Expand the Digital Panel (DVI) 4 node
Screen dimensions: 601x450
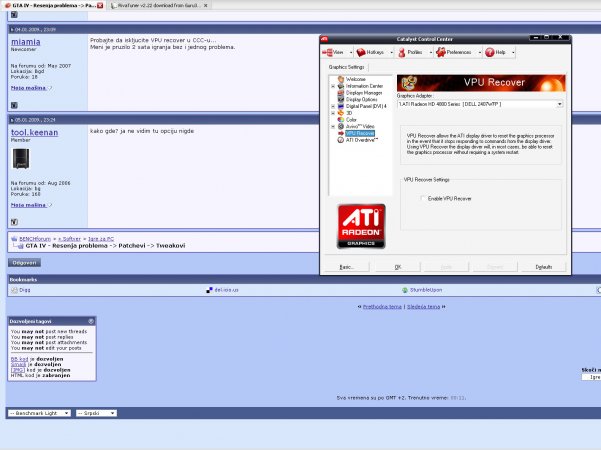pos(333,106)
